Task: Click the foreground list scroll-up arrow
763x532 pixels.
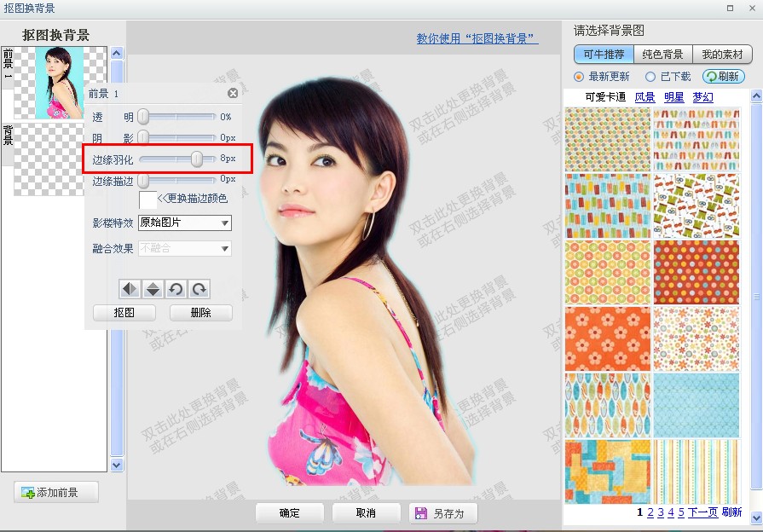Action: pos(117,53)
